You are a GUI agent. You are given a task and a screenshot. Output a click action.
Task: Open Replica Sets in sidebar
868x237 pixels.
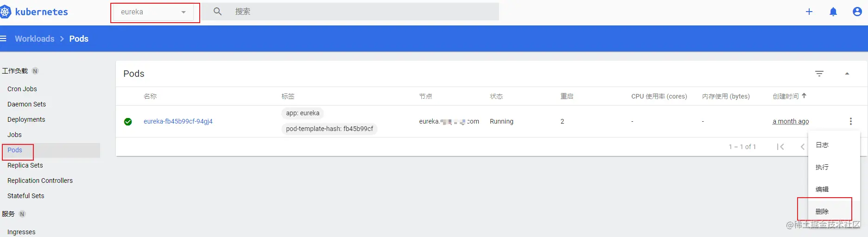point(25,165)
